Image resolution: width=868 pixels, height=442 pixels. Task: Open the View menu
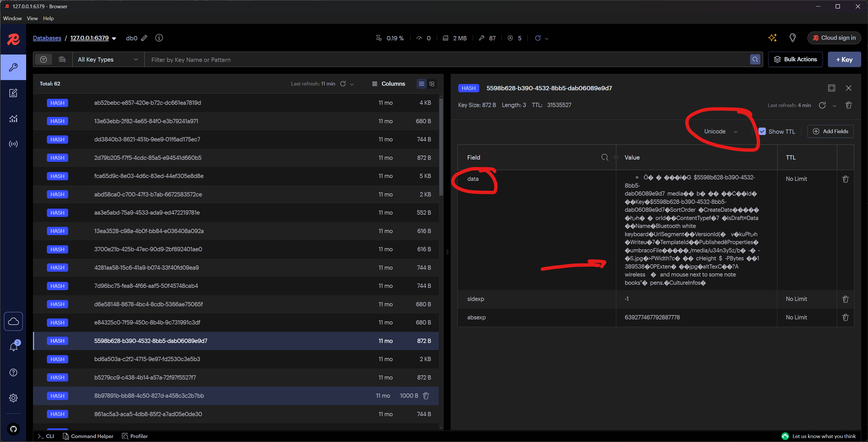[x=32, y=18]
